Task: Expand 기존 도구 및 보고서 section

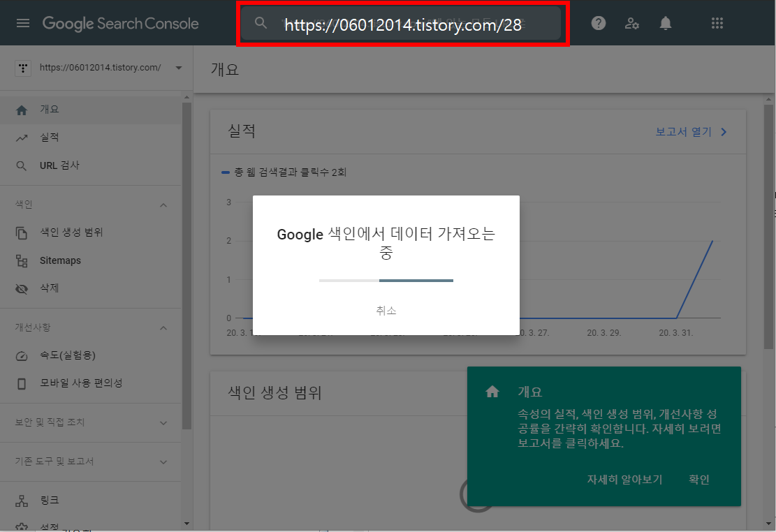Action: click(91, 461)
